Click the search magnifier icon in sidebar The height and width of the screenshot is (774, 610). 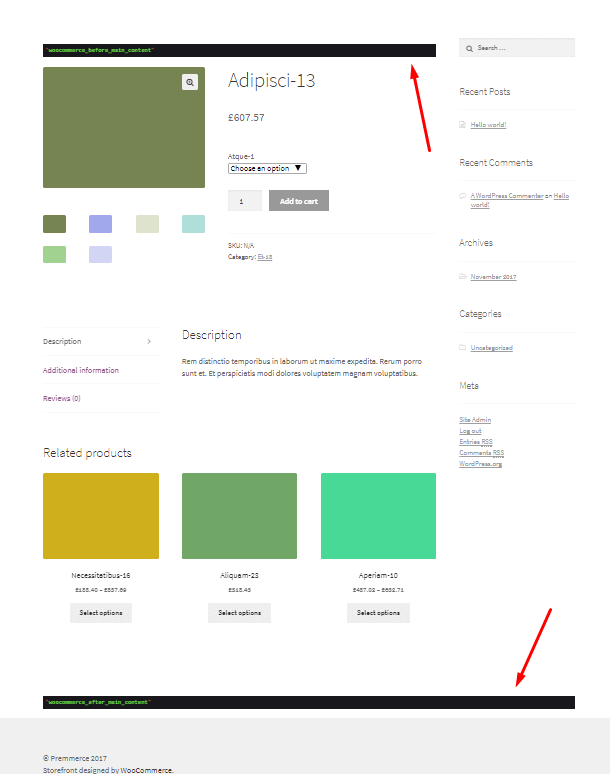pos(469,48)
